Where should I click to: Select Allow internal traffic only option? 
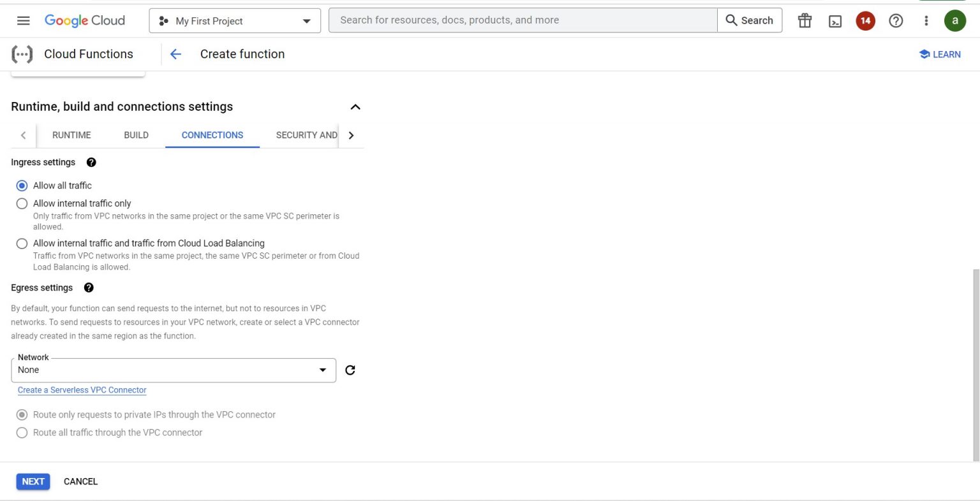(22, 203)
